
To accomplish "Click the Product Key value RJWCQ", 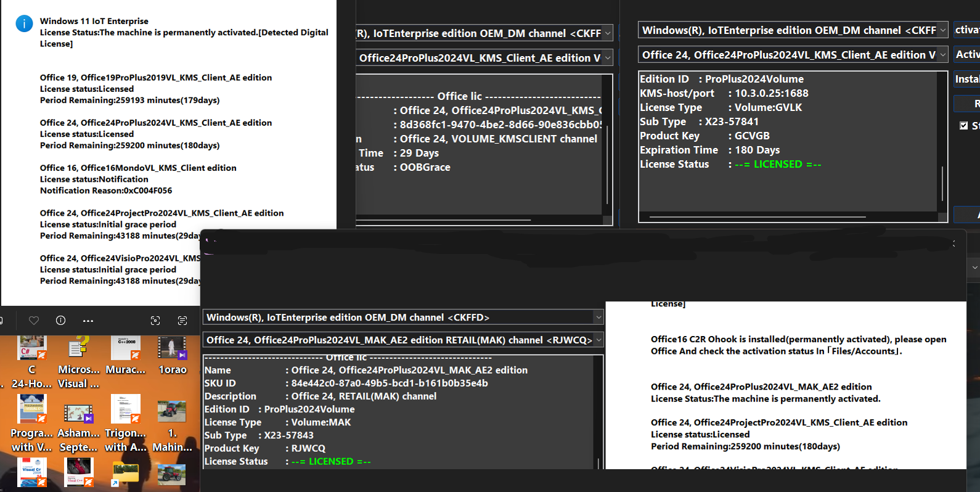I will 308,448.
